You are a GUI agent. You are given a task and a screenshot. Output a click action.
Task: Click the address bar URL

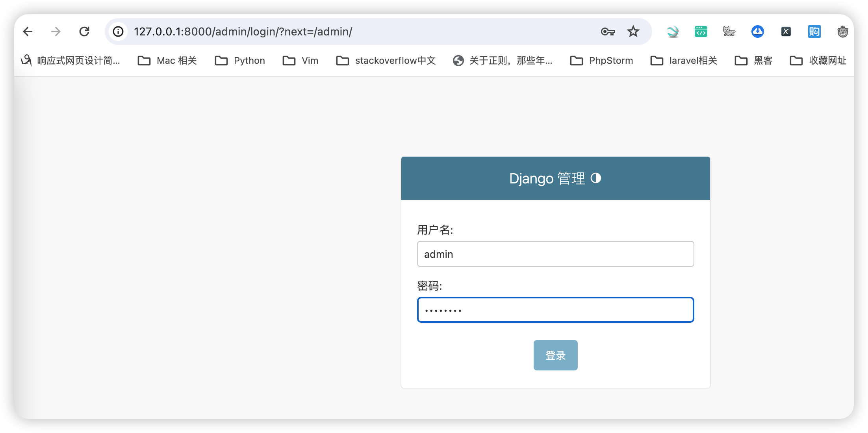coord(243,31)
